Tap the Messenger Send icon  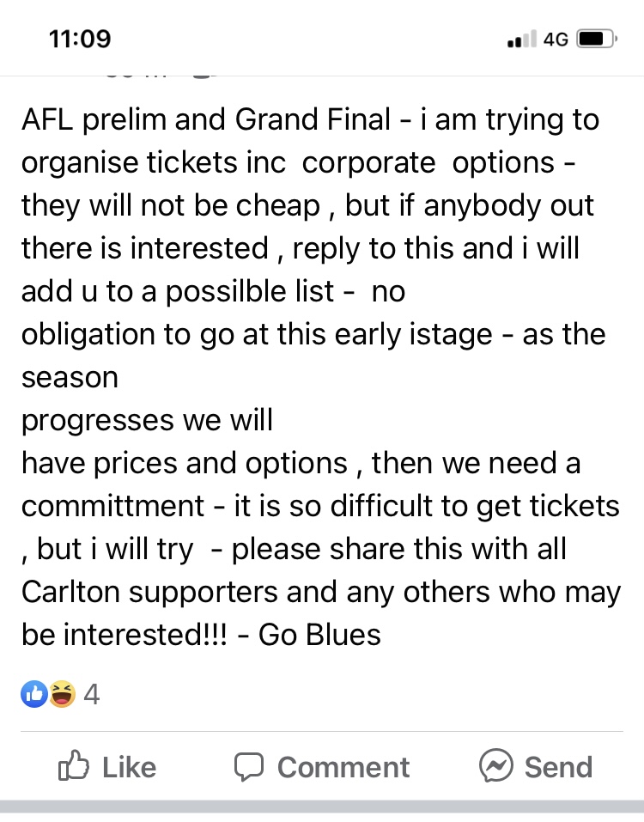click(497, 765)
